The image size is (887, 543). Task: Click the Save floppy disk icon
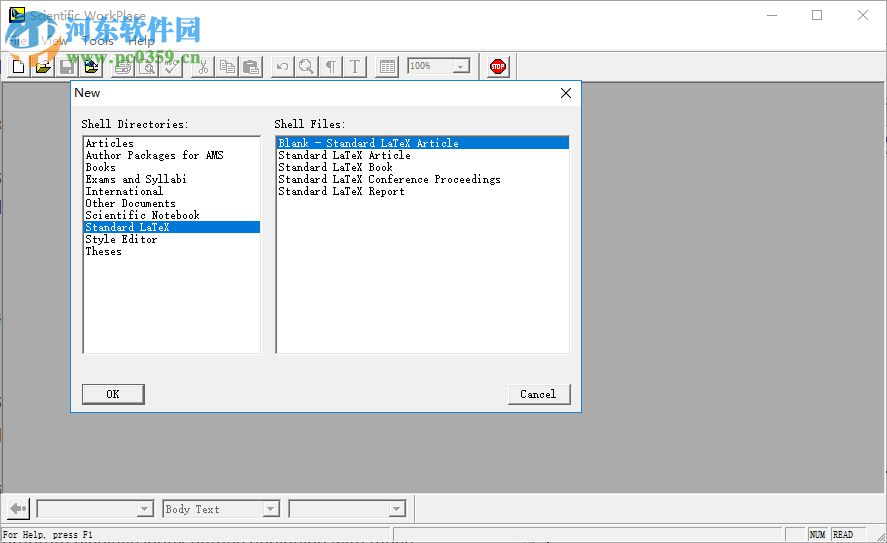[67, 67]
